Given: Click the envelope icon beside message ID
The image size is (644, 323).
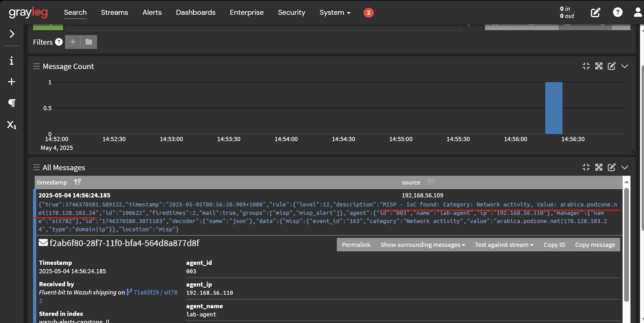Looking at the screenshot, I should tap(43, 243).
